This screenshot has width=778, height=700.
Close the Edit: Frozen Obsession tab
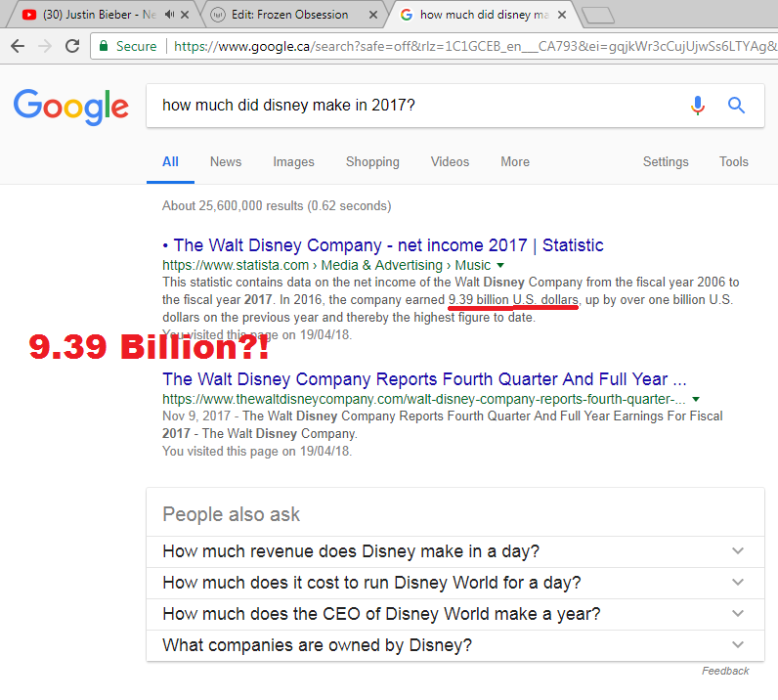[373, 15]
